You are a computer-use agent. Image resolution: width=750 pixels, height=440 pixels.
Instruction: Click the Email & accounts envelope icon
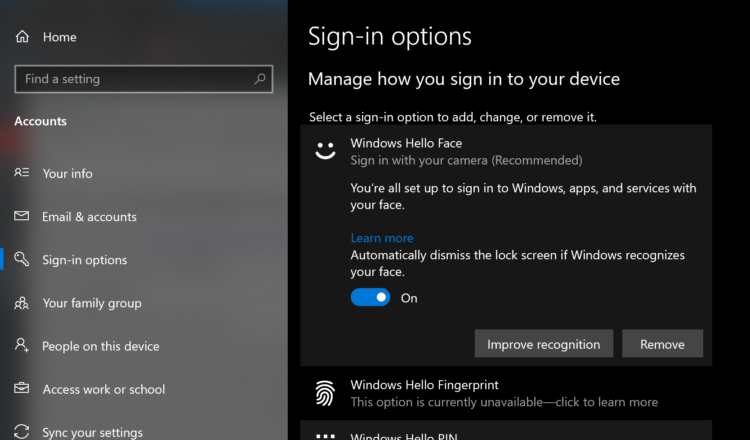[x=22, y=217]
